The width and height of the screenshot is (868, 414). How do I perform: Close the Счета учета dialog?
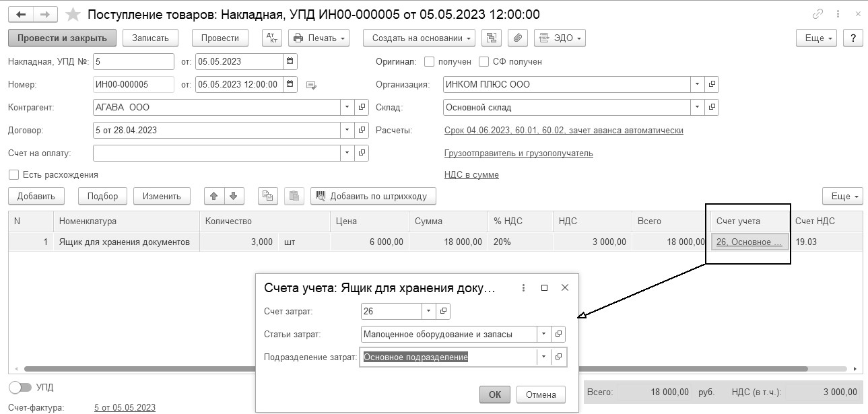click(565, 287)
